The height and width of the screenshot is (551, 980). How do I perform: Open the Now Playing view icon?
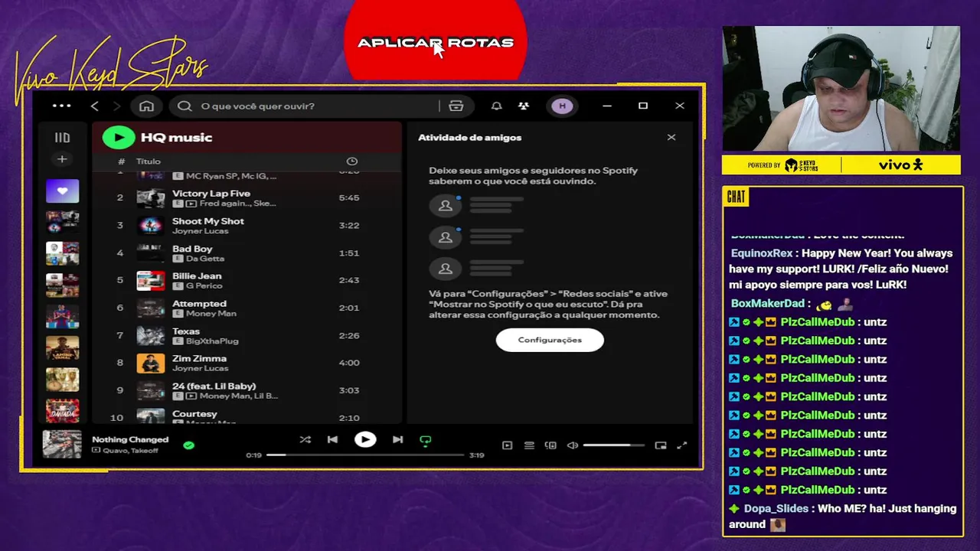click(507, 445)
